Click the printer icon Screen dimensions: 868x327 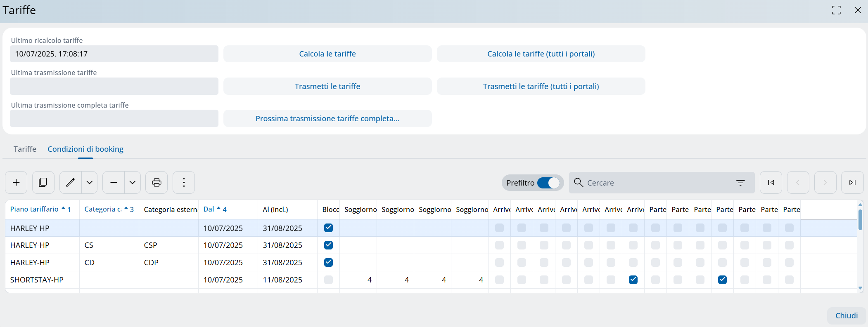click(157, 182)
